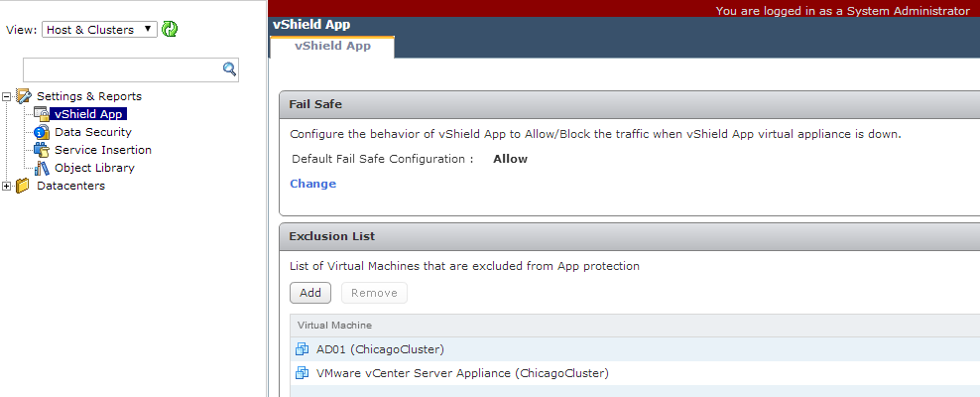Viewport: 980px width, 397px height.
Task: Click the green refresh icon beside View
Action: click(170, 29)
